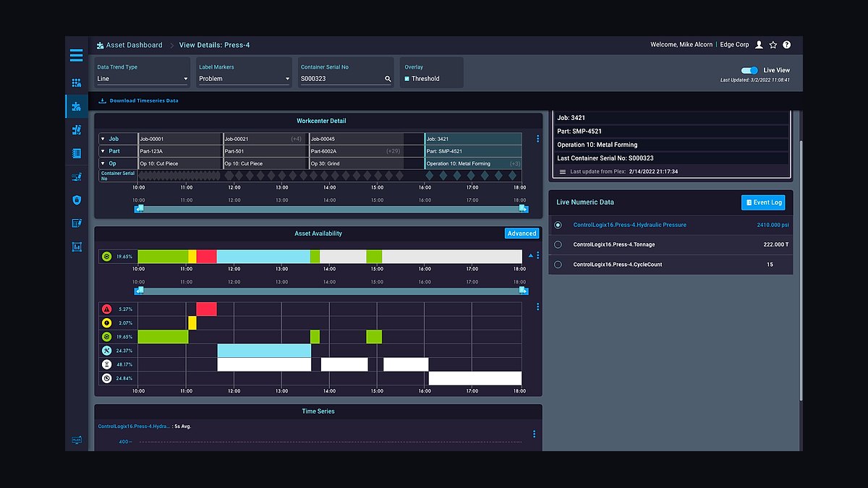Image resolution: width=868 pixels, height=488 pixels.
Task: Select the Press-4.Tonnage radio button
Action: [x=558, y=245]
